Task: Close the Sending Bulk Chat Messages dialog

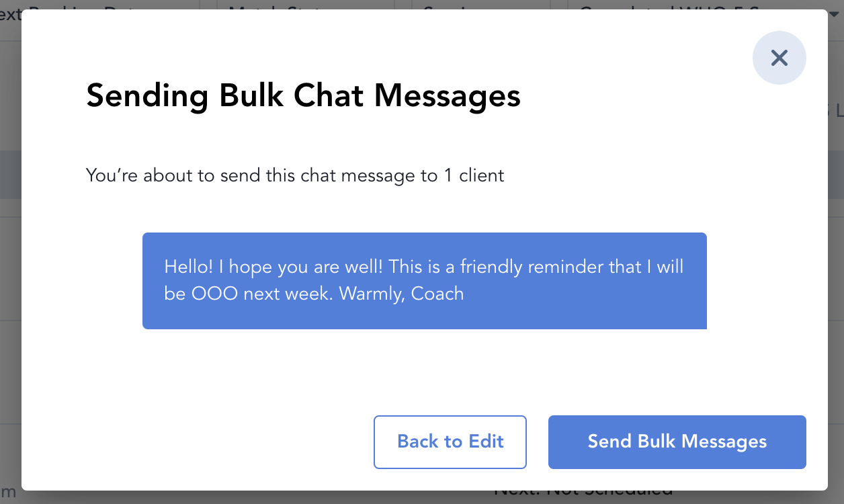Action: point(779,58)
